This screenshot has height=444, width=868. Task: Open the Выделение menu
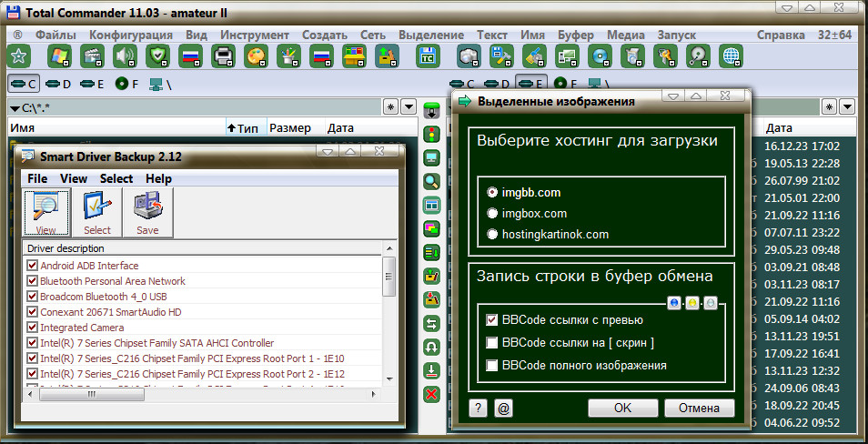tap(431, 35)
